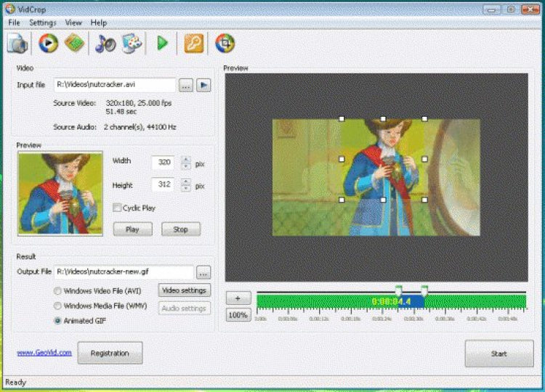The image size is (545, 392).
Task: Click the Audio settings button
Action: pos(185,309)
